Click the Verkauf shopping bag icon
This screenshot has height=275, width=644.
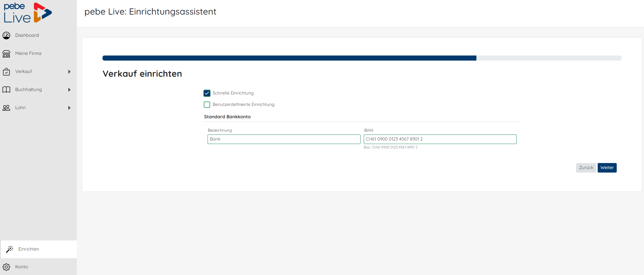point(6,72)
